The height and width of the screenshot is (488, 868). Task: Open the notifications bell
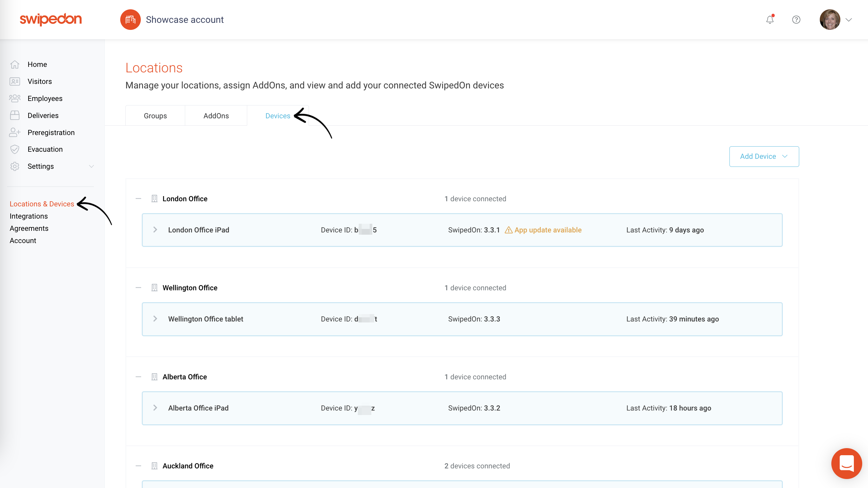770,20
